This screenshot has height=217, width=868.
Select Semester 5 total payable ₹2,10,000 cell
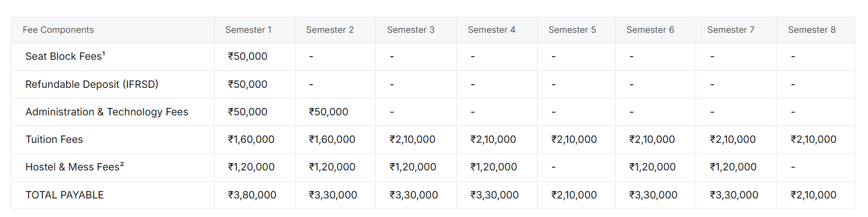click(574, 195)
